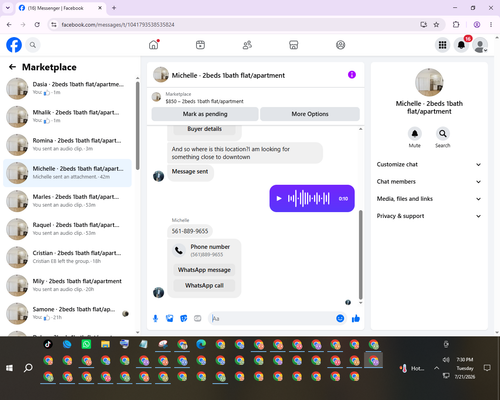Open the Friends icon in top navigation
This screenshot has height=400, width=500.
pyautogui.click(x=247, y=45)
